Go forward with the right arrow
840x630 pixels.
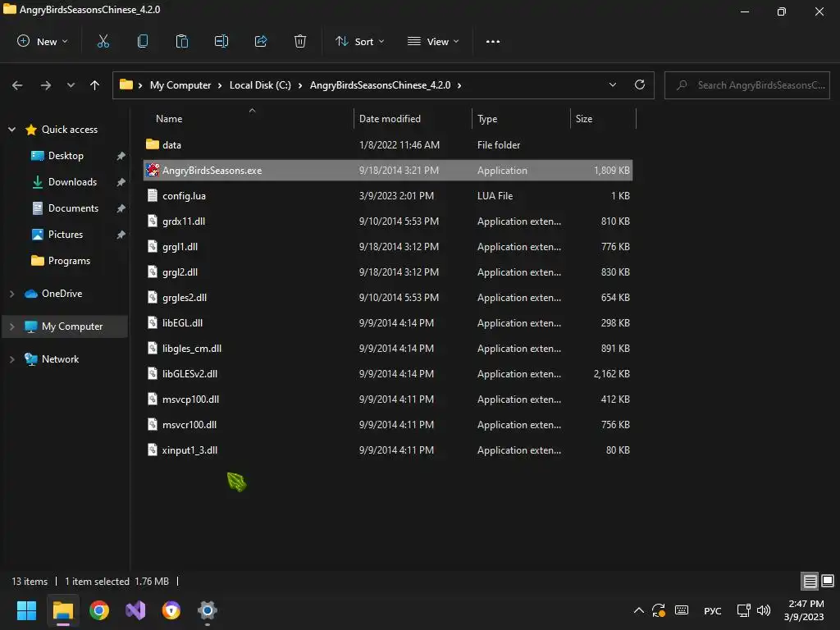46,85
